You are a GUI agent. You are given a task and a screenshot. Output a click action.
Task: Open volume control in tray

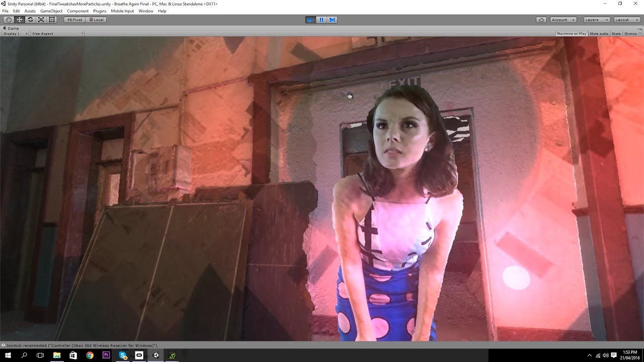click(605, 355)
